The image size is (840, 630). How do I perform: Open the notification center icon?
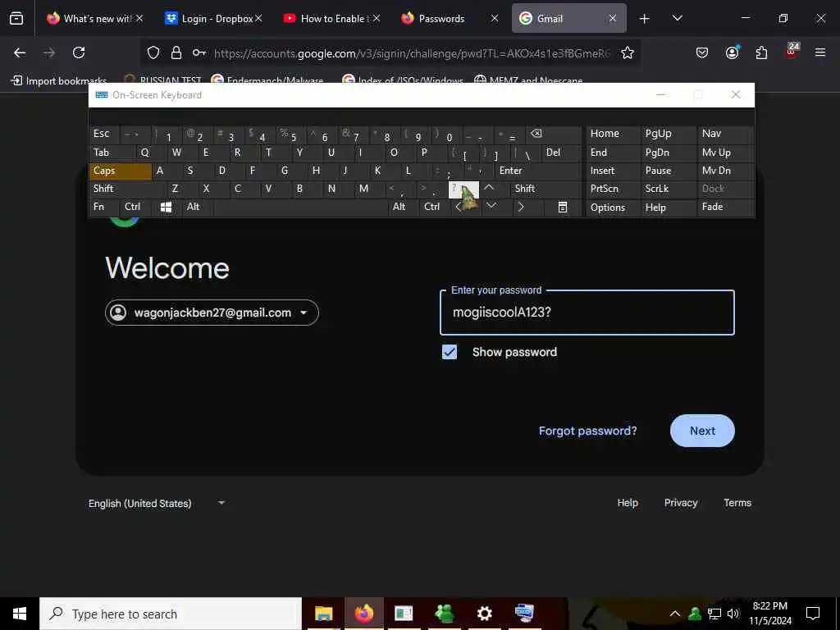pos(813,614)
